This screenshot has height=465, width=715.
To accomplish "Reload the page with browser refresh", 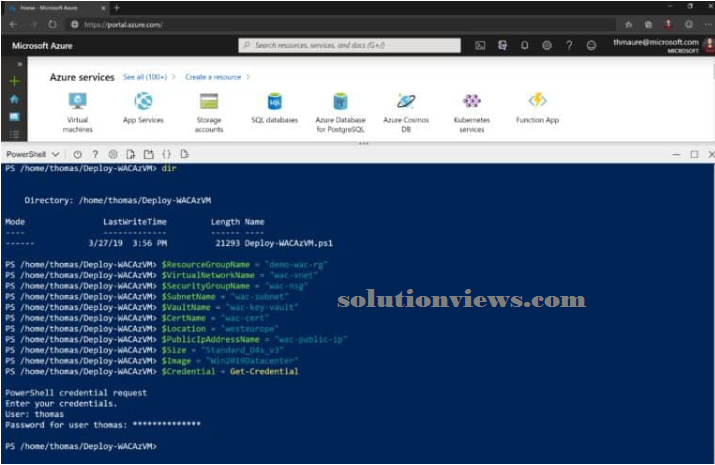I will 52,25.
